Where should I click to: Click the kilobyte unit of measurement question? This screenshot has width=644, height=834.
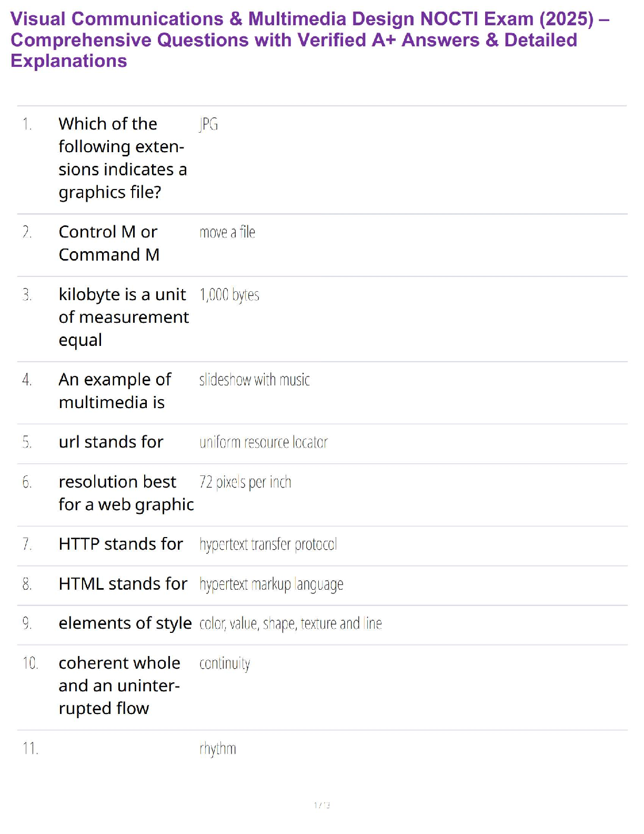pos(124,317)
